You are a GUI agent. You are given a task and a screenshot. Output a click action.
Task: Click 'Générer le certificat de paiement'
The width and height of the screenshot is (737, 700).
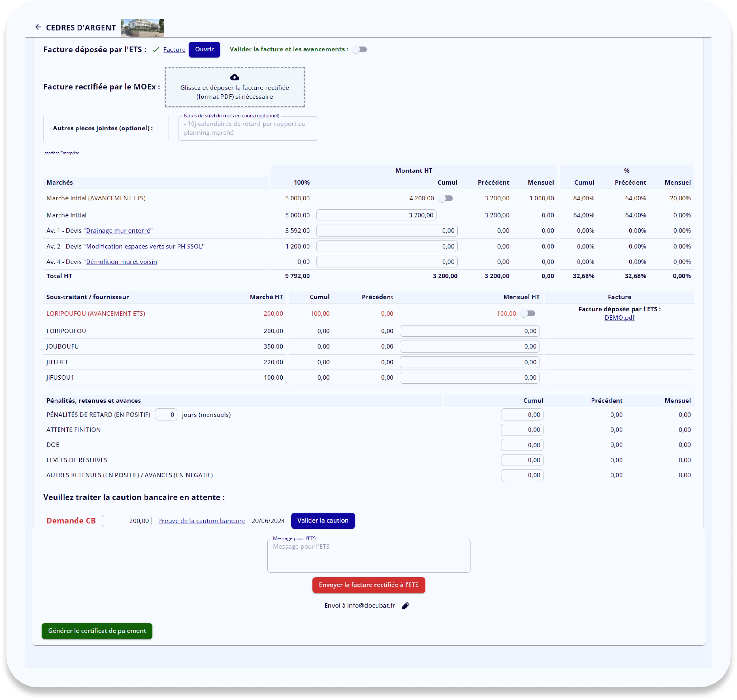(97, 631)
